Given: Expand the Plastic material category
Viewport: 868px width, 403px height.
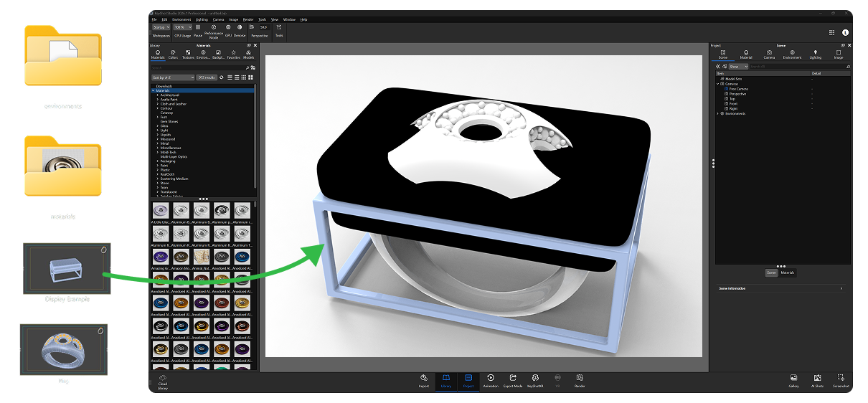Looking at the screenshot, I should pos(157,170).
